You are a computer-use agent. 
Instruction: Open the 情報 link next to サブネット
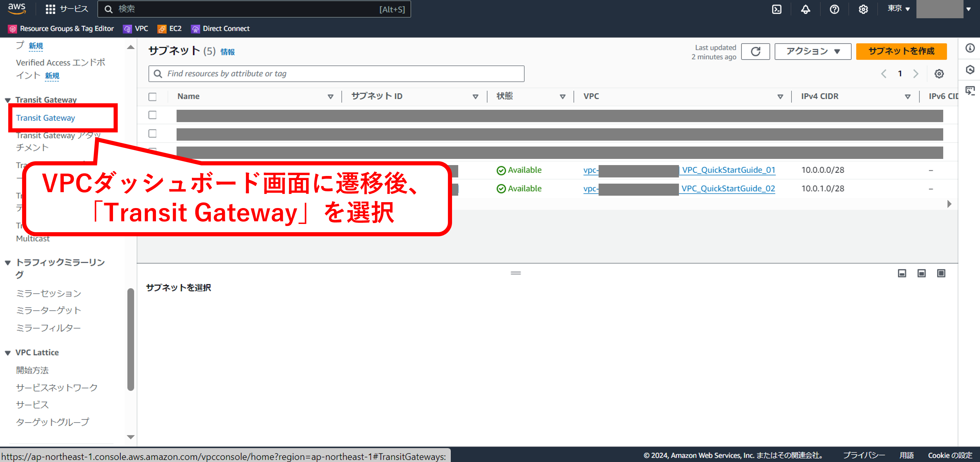(227, 52)
